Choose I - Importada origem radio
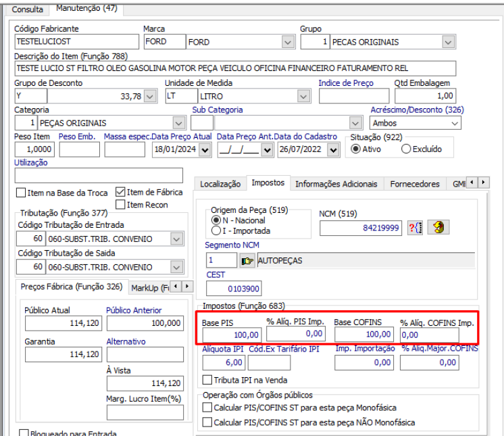The height and width of the screenshot is (436, 504). (x=216, y=231)
